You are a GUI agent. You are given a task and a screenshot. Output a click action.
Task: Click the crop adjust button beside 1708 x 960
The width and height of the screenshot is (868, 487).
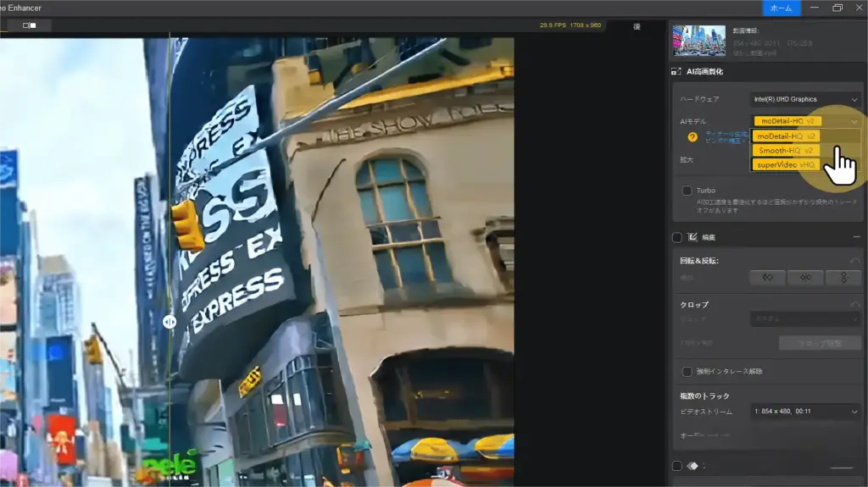click(x=820, y=343)
